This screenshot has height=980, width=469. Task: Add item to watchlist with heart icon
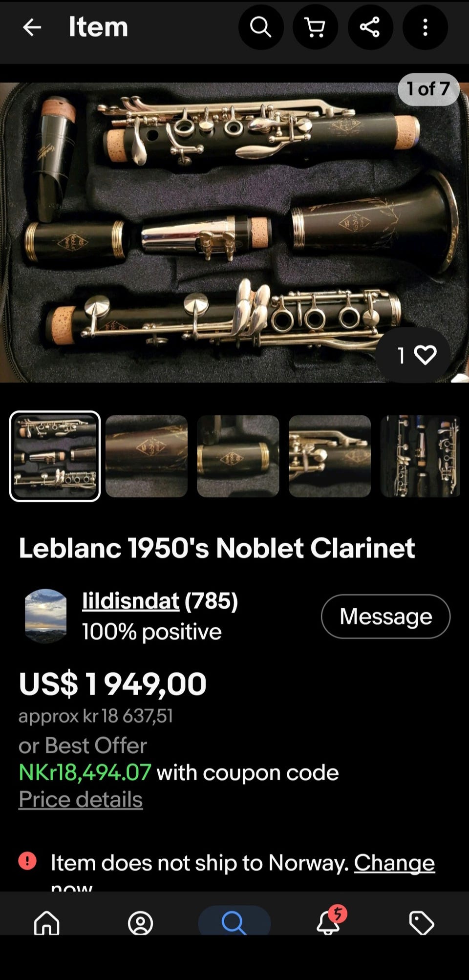pos(414,355)
